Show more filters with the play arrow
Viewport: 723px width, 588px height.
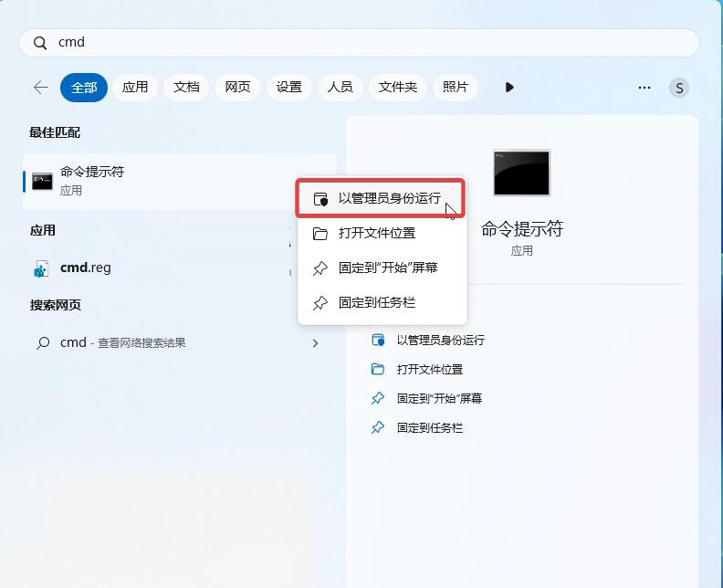509,87
